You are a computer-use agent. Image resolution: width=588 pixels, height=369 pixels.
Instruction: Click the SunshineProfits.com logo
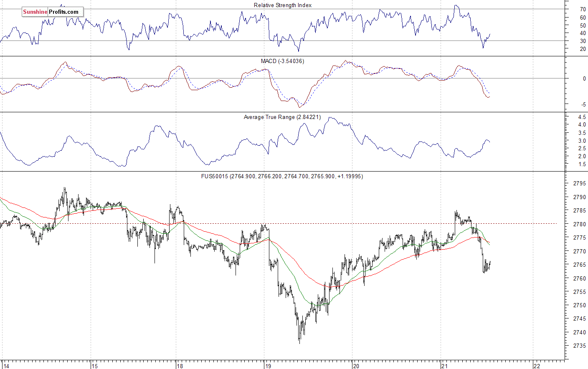point(53,12)
